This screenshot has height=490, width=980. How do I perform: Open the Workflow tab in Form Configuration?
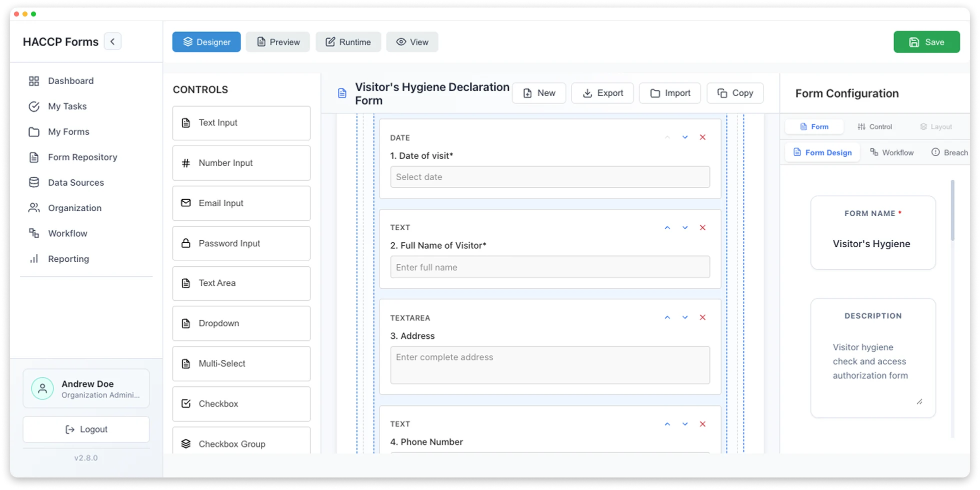892,152
